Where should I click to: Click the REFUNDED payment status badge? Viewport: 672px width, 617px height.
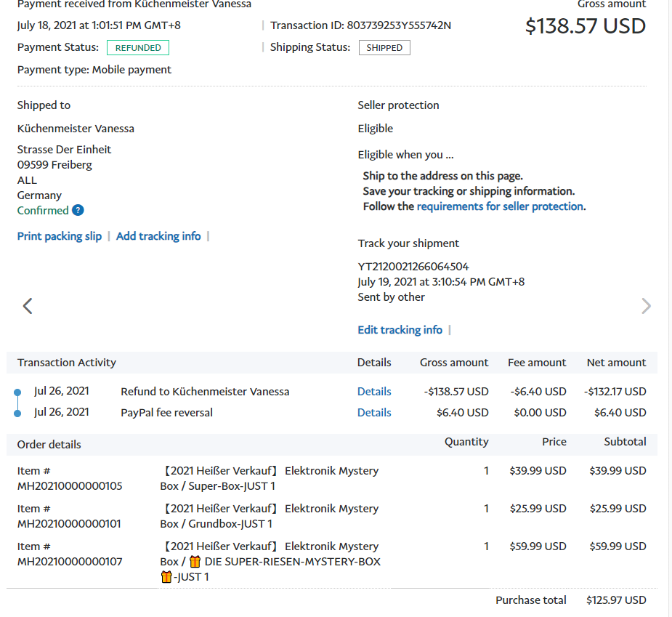(x=138, y=48)
